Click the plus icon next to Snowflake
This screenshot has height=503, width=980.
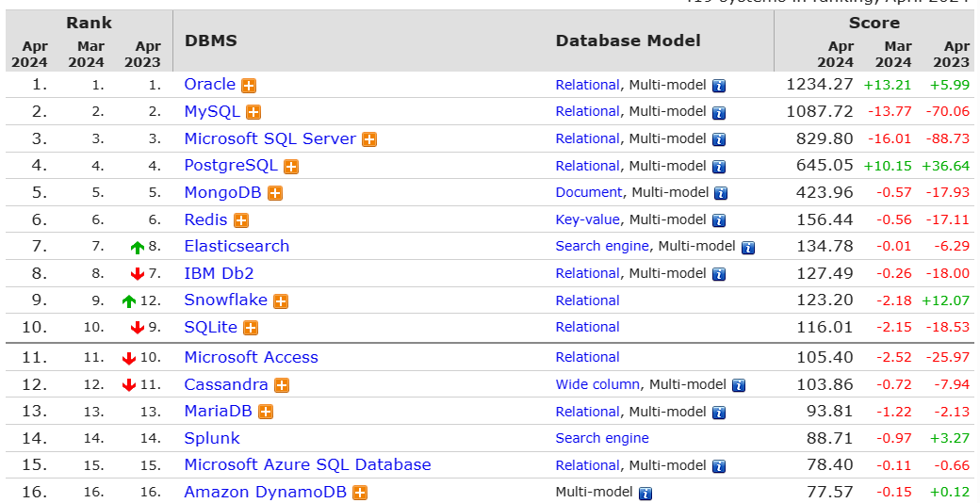281,301
